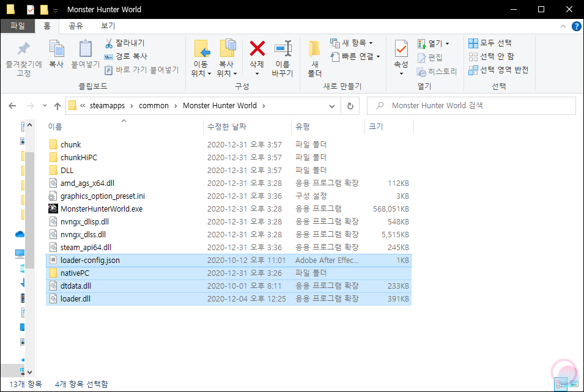Navigate to steamapps in breadcrumb
584x392 pixels.
pos(107,106)
